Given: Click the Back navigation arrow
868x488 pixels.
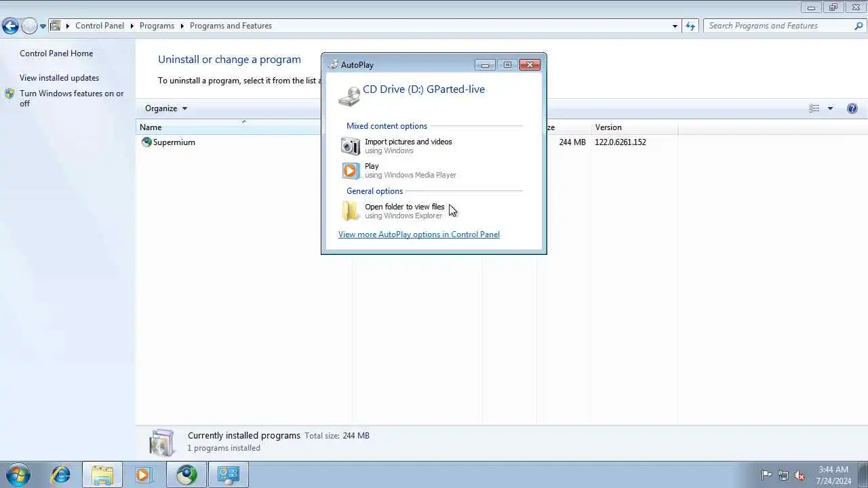Looking at the screenshot, I should 10,26.
